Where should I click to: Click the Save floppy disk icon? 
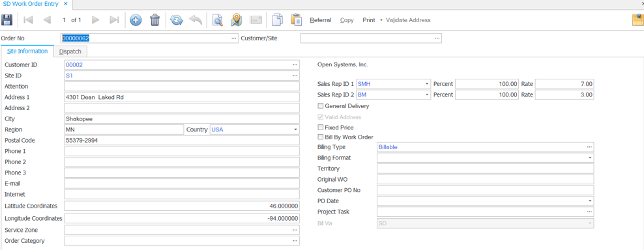tap(7, 20)
